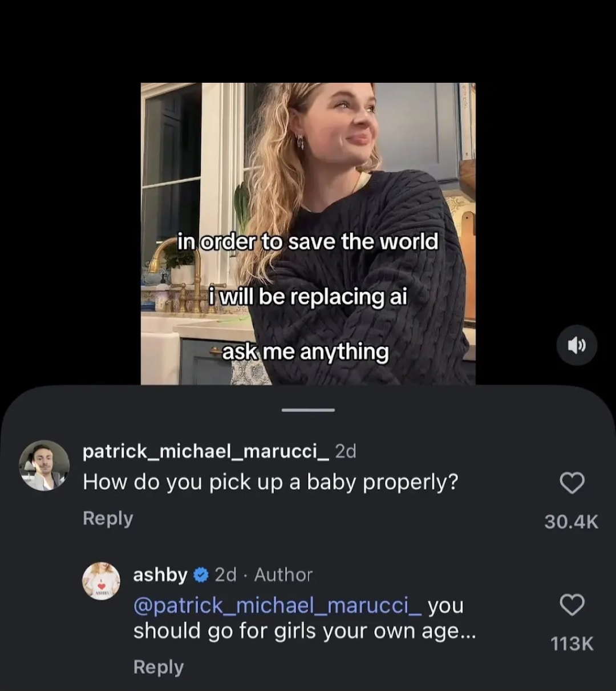This screenshot has height=691, width=616.
Task: Mute the video with the speaker icon
Action: click(576, 345)
